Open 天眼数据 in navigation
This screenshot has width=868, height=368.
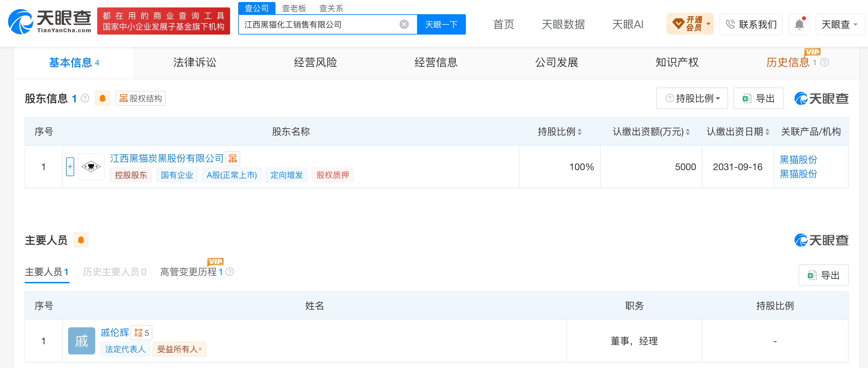[x=563, y=24]
